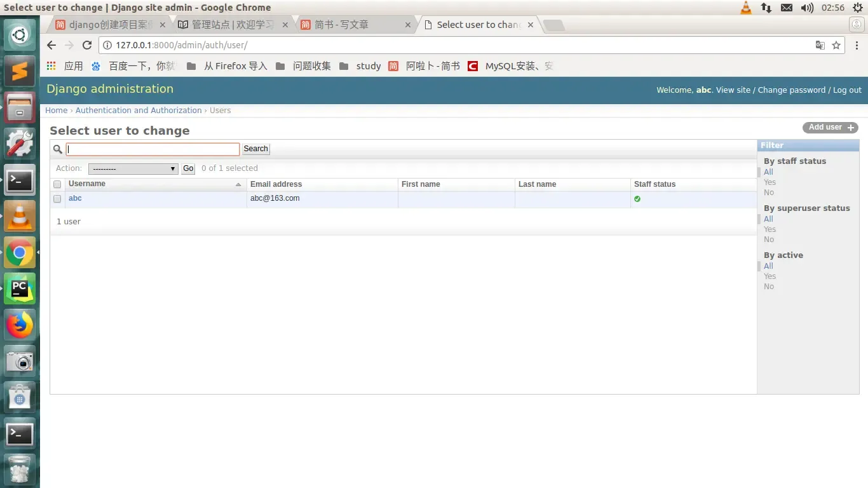The height and width of the screenshot is (488, 868).
Task: Open the 百度一下 bookmark
Action: pyautogui.click(x=133, y=66)
